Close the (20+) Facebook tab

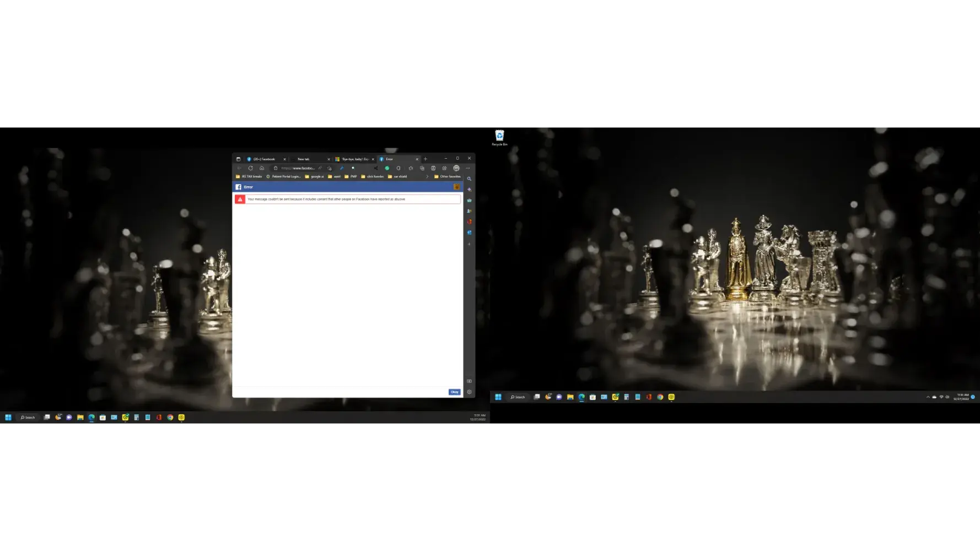[284, 159]
